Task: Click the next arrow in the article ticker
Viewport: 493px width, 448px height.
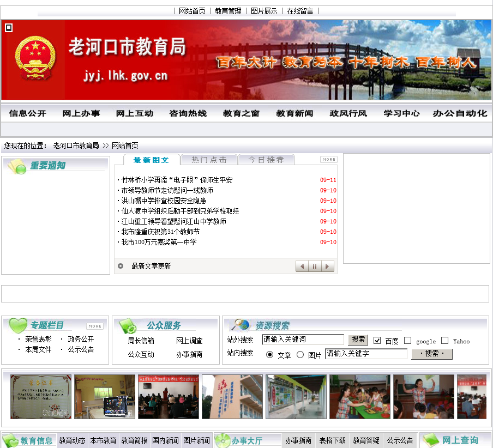Action: [327, 267]
